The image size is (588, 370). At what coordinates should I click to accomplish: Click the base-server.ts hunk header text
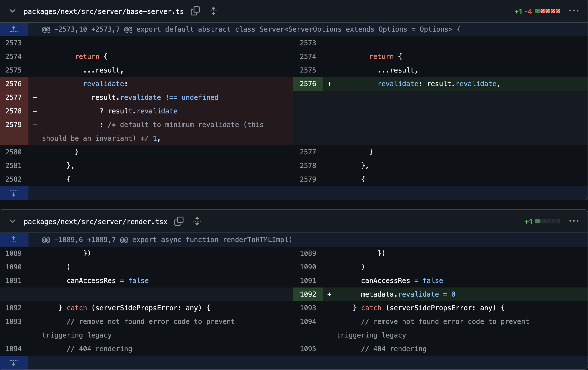[x=251, y=29]
